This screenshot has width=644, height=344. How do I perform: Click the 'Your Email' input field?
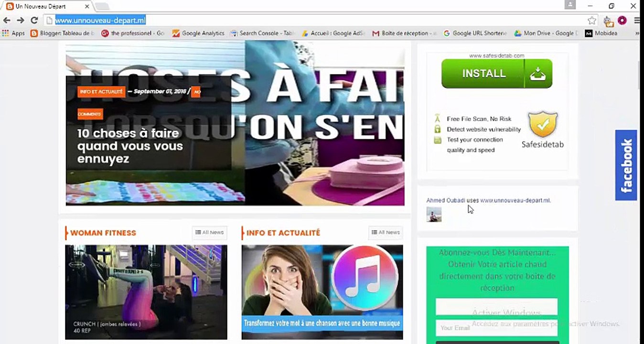click(x=497, y=328)
